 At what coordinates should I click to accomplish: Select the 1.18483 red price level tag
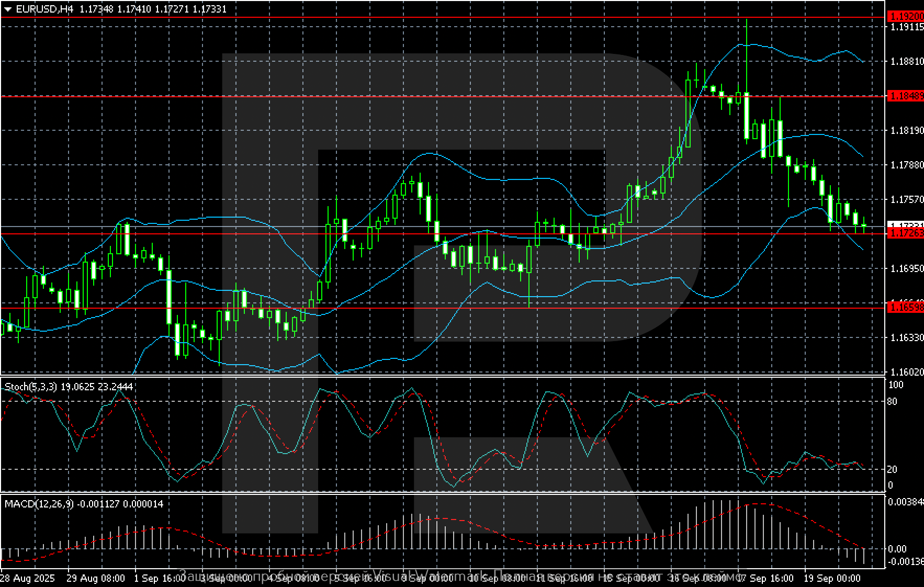(x=906, y=96)
